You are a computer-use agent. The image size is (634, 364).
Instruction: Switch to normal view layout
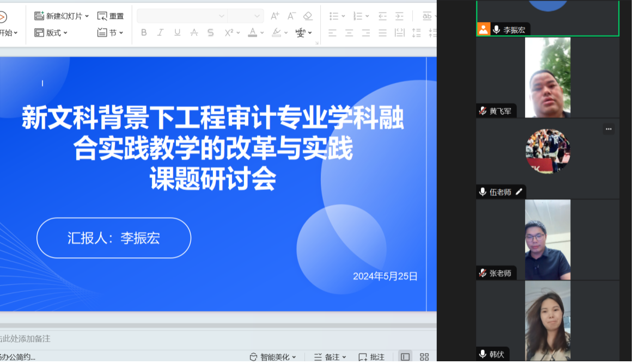[x=405, y=357]
